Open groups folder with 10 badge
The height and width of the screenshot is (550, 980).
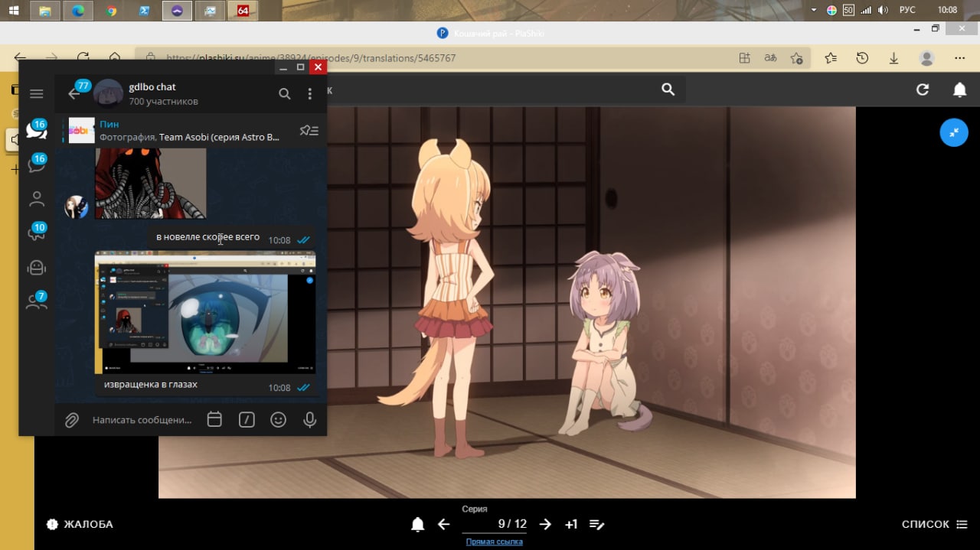pos(36,233)
